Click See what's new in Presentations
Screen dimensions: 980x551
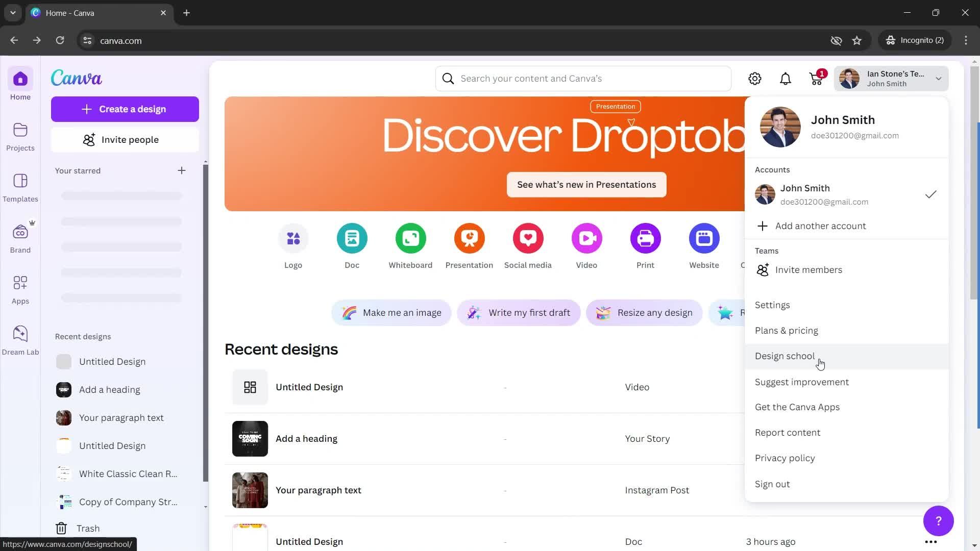coord(586,185)
